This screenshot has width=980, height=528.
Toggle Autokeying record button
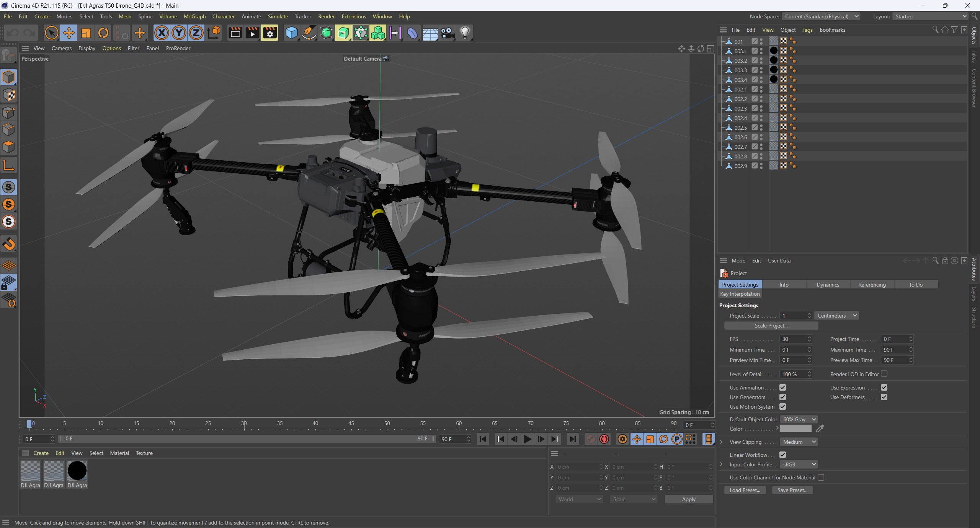(604, 439)
